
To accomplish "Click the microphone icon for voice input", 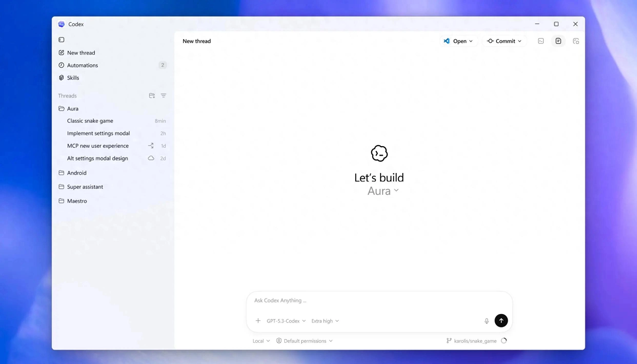I will tap(486, 320).
